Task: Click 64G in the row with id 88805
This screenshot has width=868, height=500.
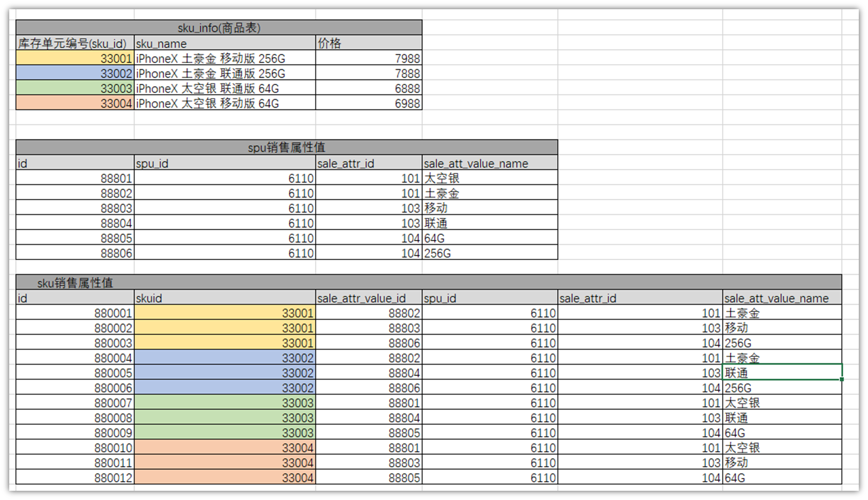Action: 490,238
